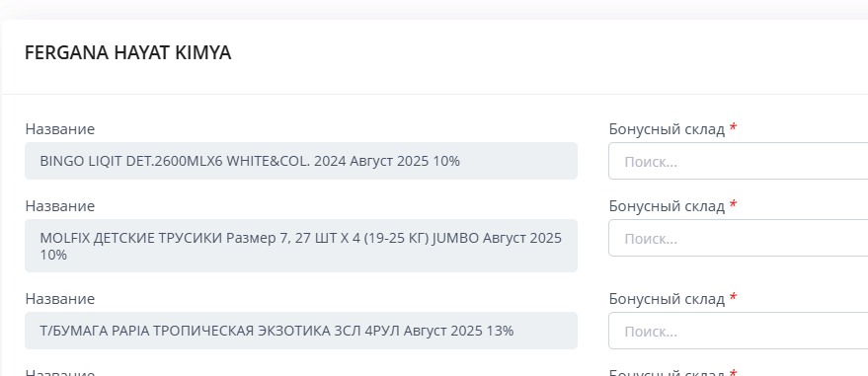The image size is (868, 376).
Task: Click Бонусный склад label in the MOLFIX row
Action: tap(667, 205)
